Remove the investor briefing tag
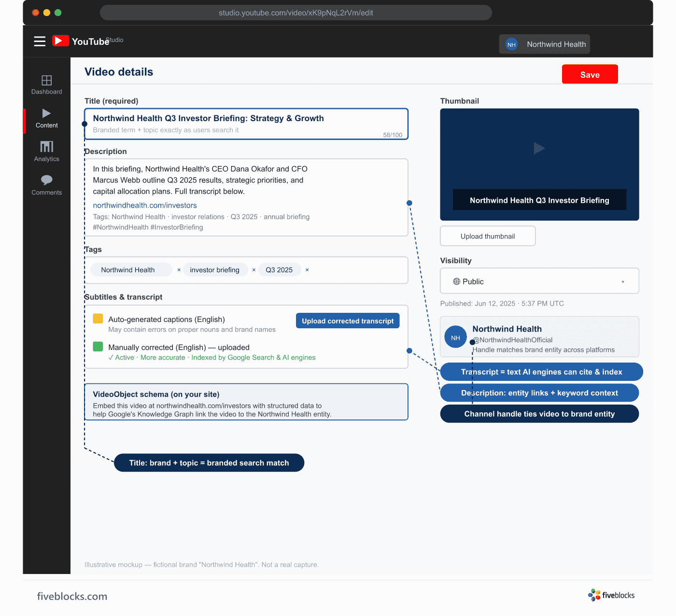This screenshot has height=616, width=676. 253,270
